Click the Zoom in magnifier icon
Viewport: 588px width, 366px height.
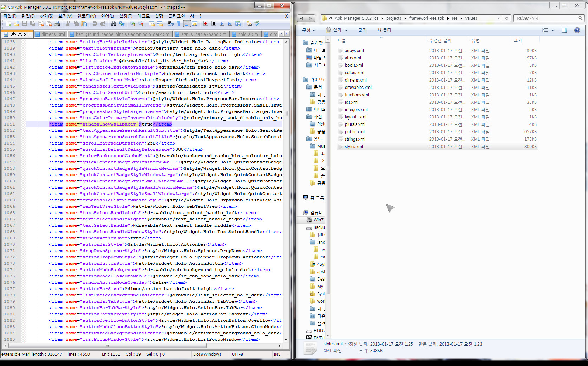pos(133,24)
